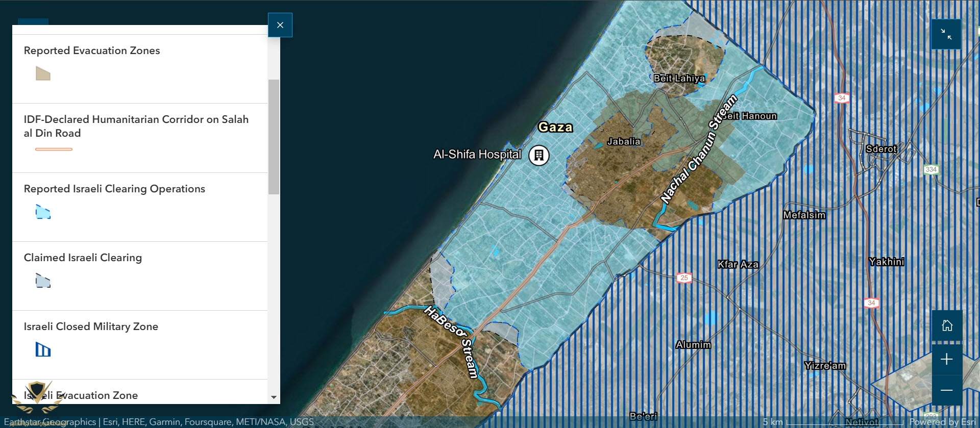Click the Gaza city label on map
Screen dimensions: 980x428
[x=555, y=127]
